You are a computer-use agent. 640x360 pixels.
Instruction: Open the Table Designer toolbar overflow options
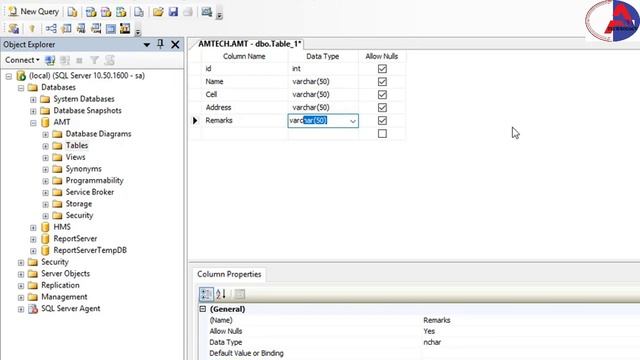pos(138,31)
